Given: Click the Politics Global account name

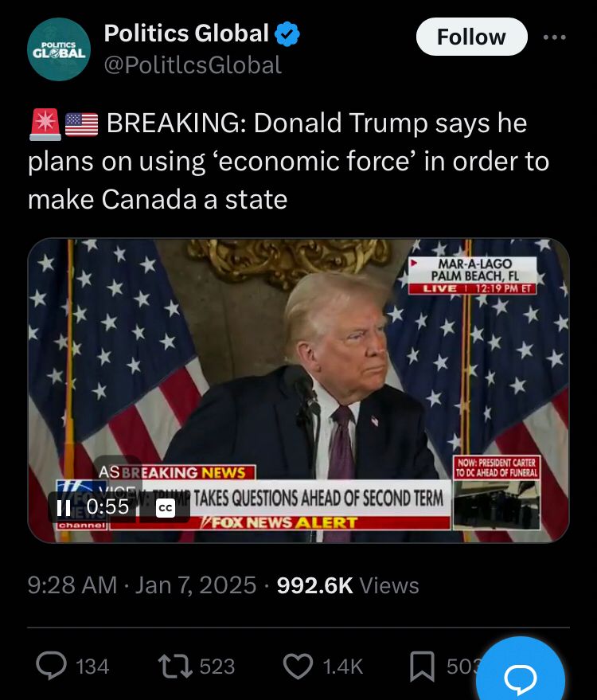Looking at the screenshot, I should (186, 33).
